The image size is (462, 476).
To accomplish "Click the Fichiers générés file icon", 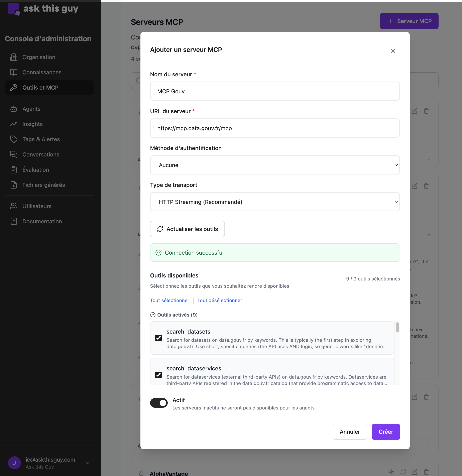I will pos(14,185).
